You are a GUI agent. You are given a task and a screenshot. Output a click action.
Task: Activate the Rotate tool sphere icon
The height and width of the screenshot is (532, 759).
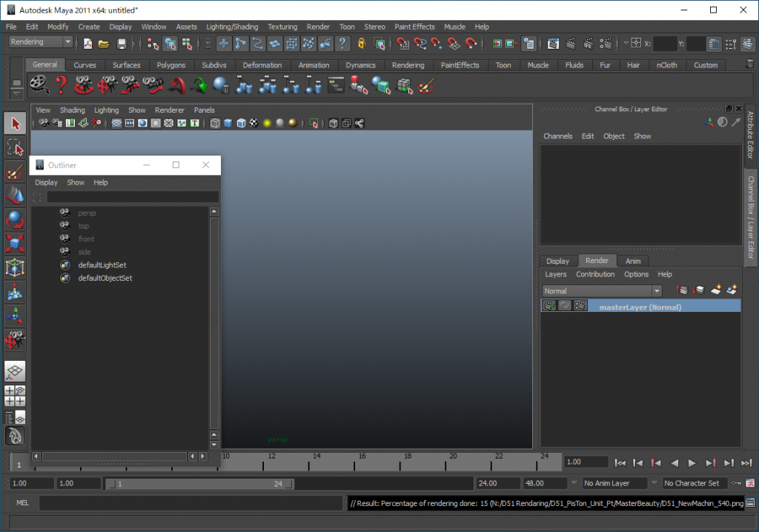15,220
